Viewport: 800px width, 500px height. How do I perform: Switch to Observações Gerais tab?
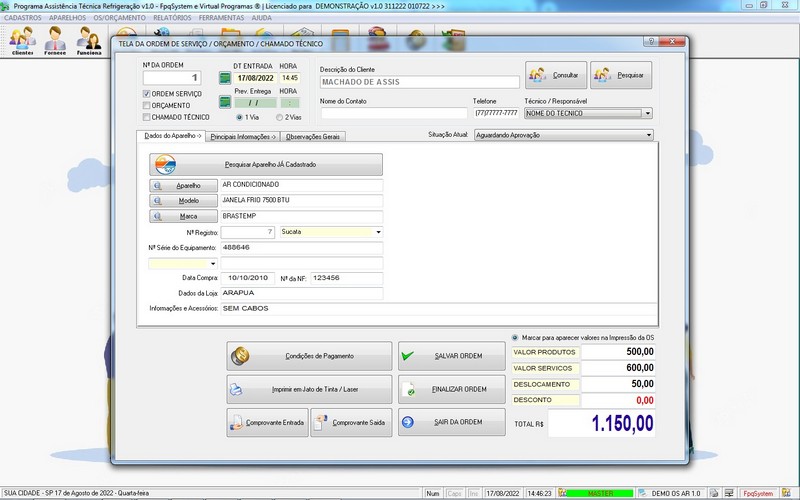[x=313, y=137]
